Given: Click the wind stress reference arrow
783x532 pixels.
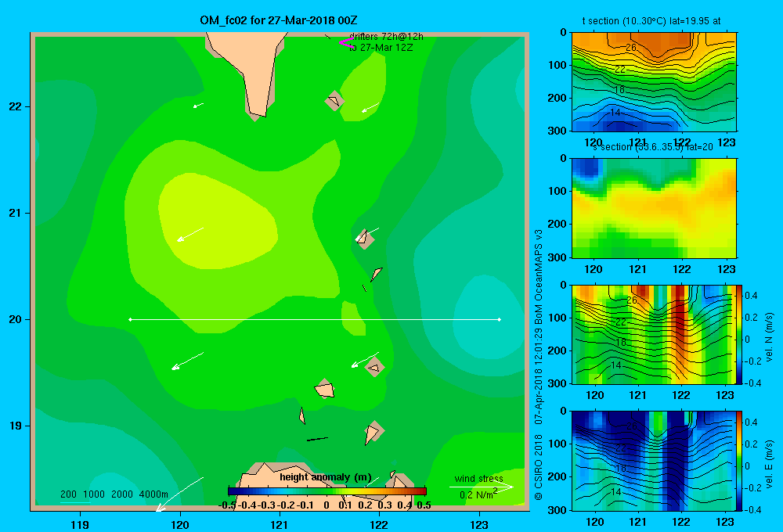Looking at the screenshot, I should 481,487.
